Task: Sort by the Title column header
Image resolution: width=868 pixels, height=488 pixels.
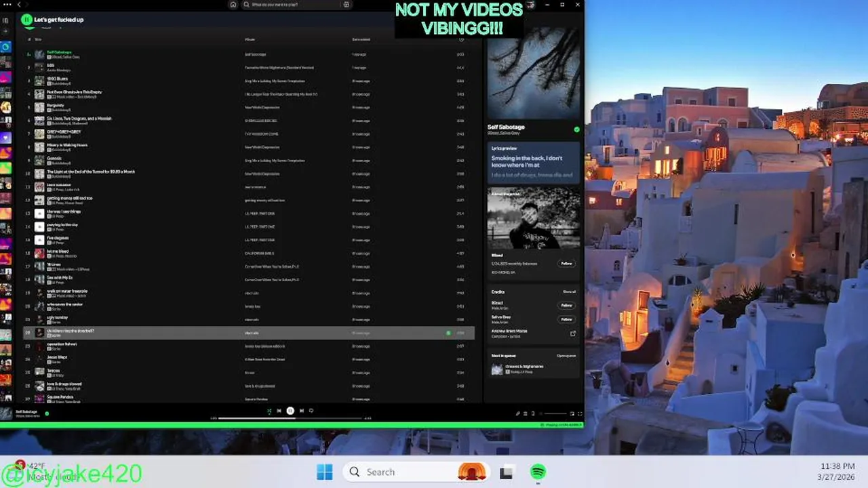Action: pos(38,39)
